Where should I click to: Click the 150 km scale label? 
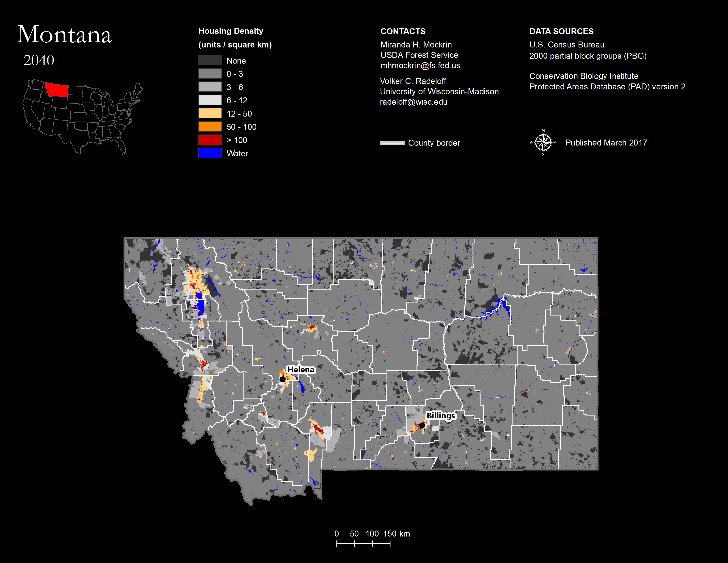(396, 534)
